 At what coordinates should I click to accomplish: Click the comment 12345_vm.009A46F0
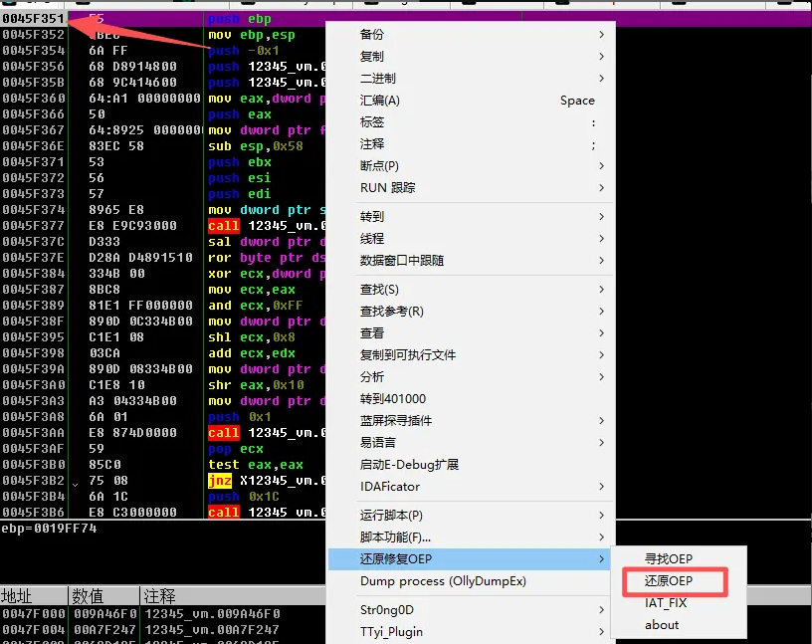click(x=212, y=614)
